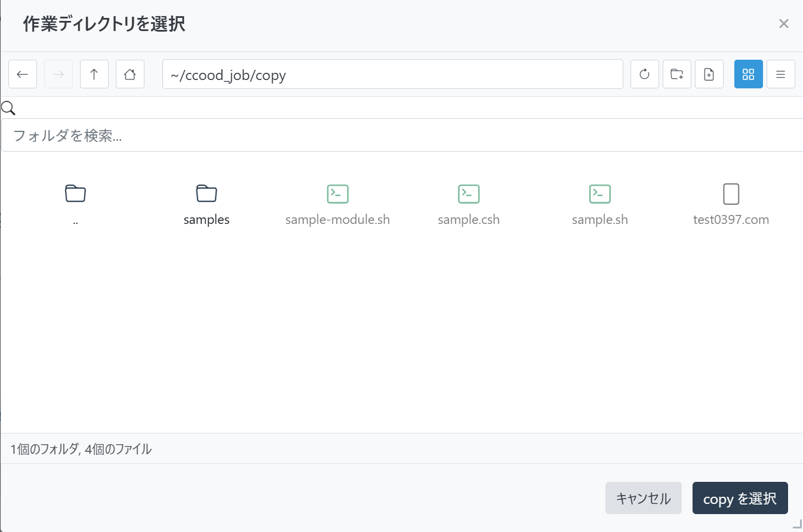Select the sample-module.sh script icon
The height and width of the screenshot is (532, 803).
click(x=338, y=193)
